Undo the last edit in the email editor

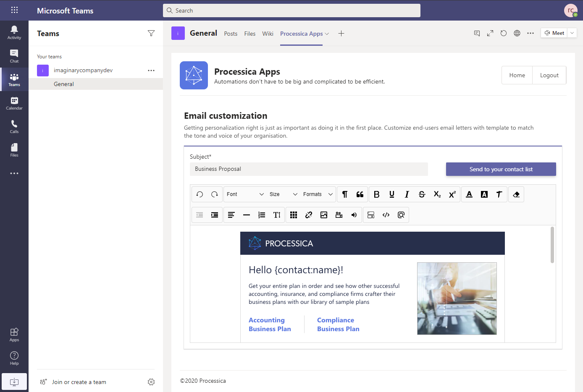coord(200,194)
